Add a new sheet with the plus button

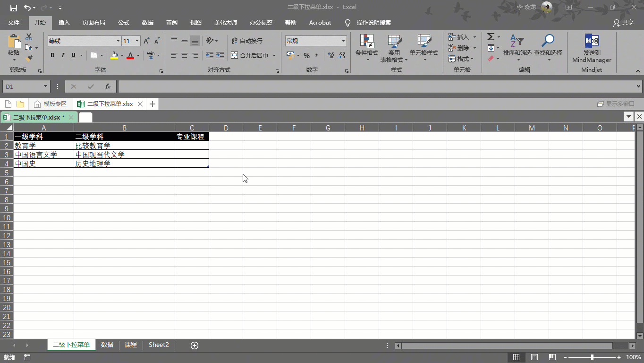[x=195, y=346]
